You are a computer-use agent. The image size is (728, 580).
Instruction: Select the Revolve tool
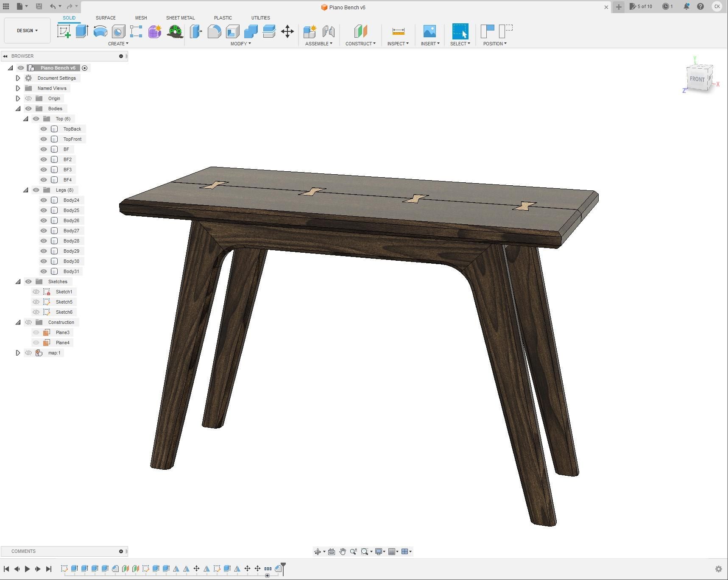click(100, 31)
